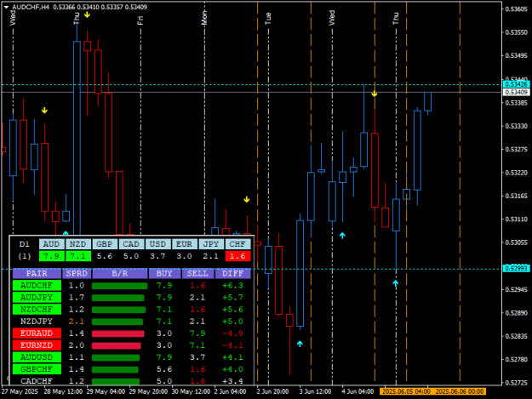Open the NZDJPY pair row

37,322
